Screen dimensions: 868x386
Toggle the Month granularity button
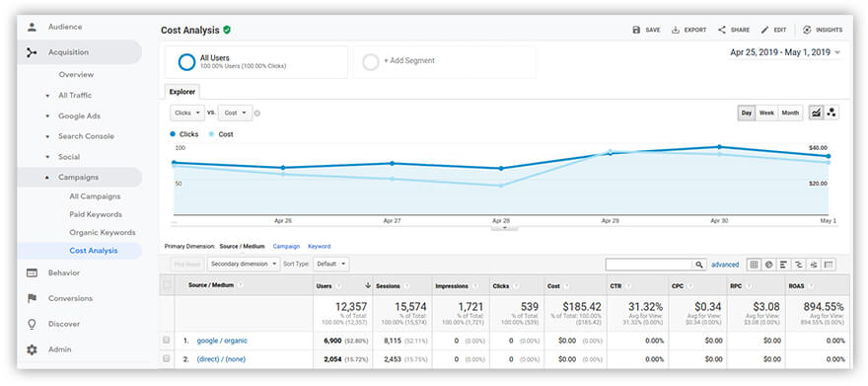click(x=790, y=113)
